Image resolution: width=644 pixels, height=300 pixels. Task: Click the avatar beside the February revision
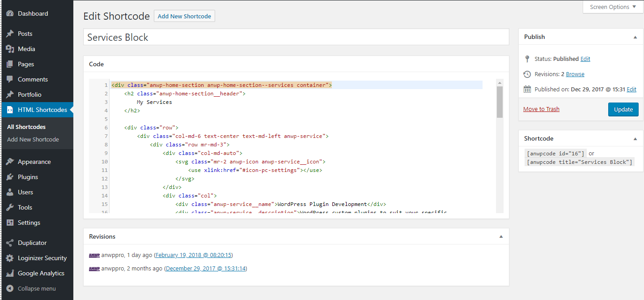click(94, 255)
